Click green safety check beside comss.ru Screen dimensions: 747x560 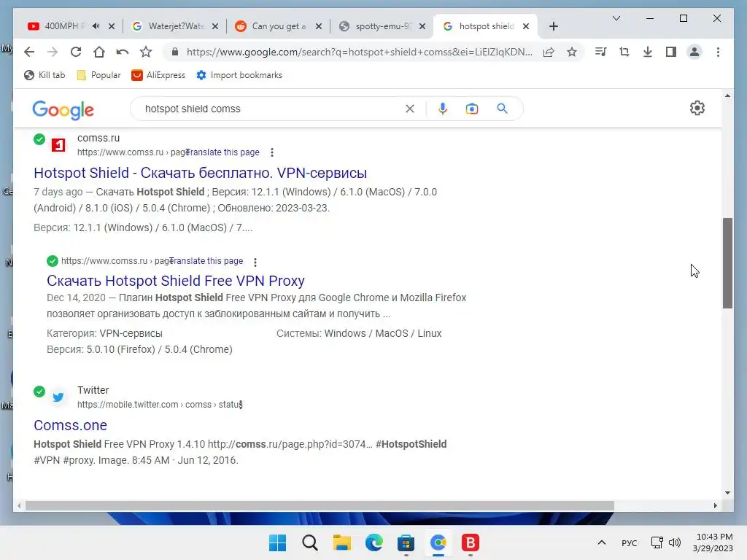pos(39,139)
